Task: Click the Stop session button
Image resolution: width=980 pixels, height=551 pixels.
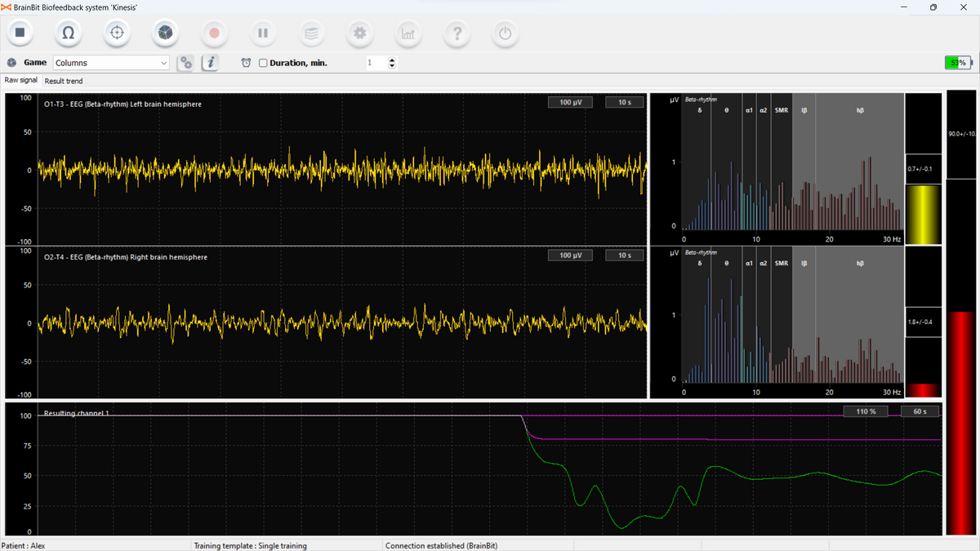Action: click(20, 33)
